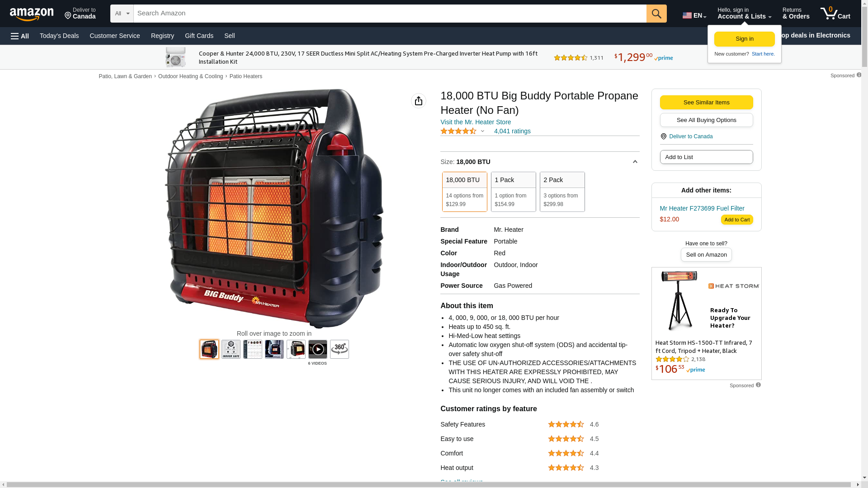Expand the EN language selector
Viewport: 868px width, 488px height.
coord(694,15)
